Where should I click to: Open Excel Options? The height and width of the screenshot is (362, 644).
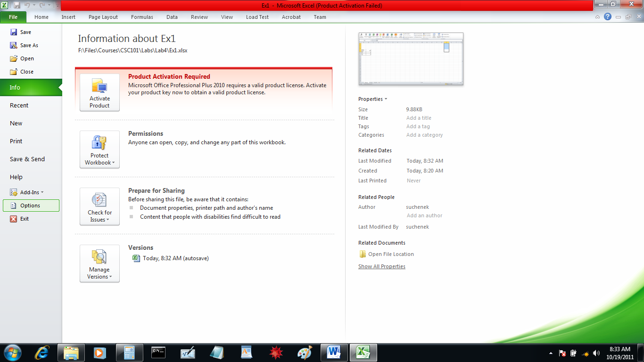coord(31,206)
